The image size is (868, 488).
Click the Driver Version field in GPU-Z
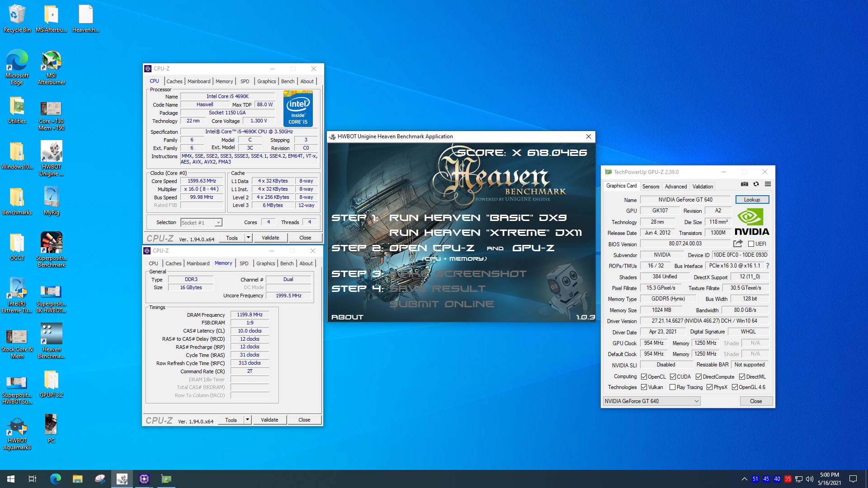click(704, 321)
